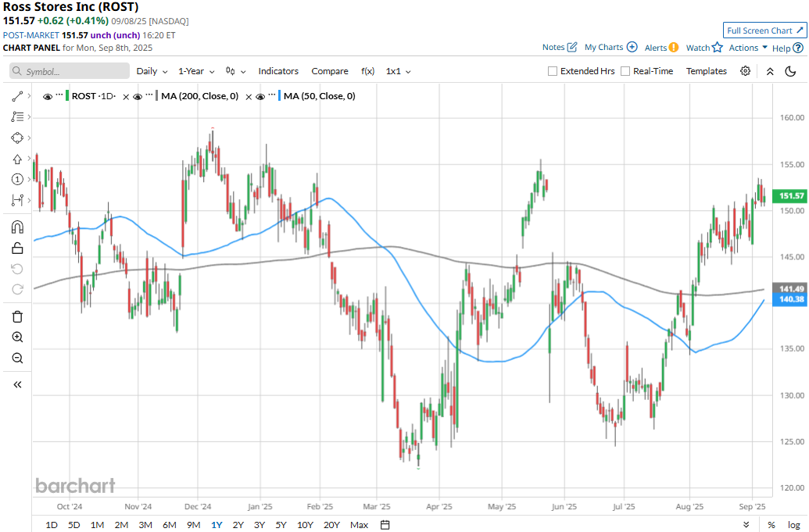Screen dimensions: 809x532
Task: Switch range to 5Y
Action: [x=281, y=525]
